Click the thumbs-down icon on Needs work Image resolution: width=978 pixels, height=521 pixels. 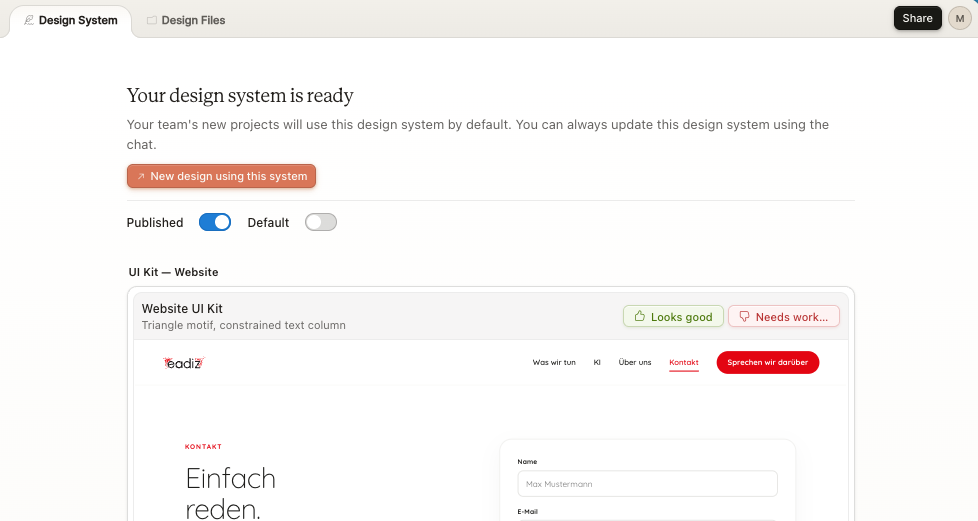(744, 317)
